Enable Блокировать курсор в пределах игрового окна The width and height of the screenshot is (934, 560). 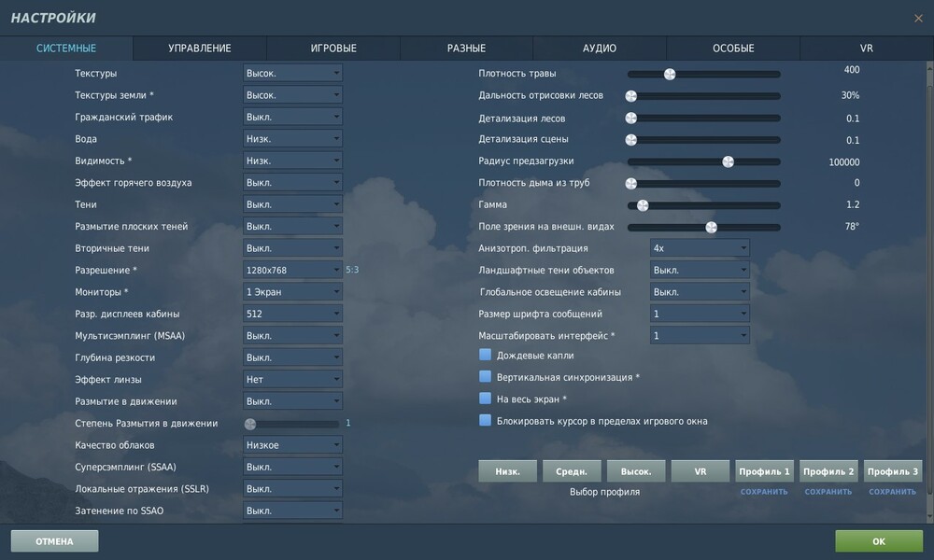click(x=485, y=420)
